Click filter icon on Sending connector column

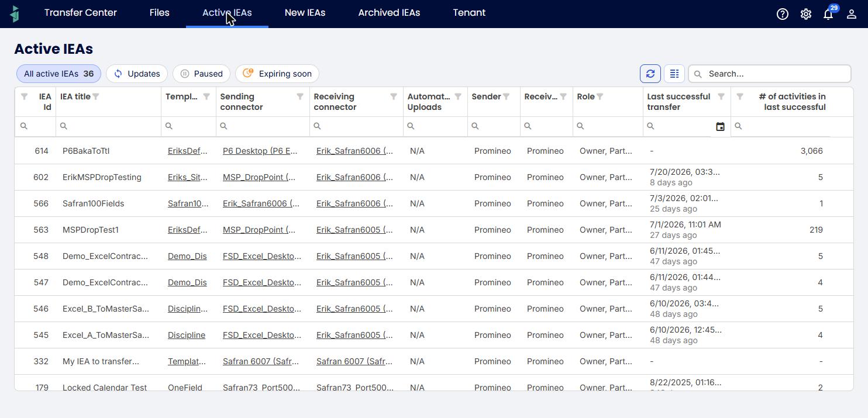coord(300,96)
